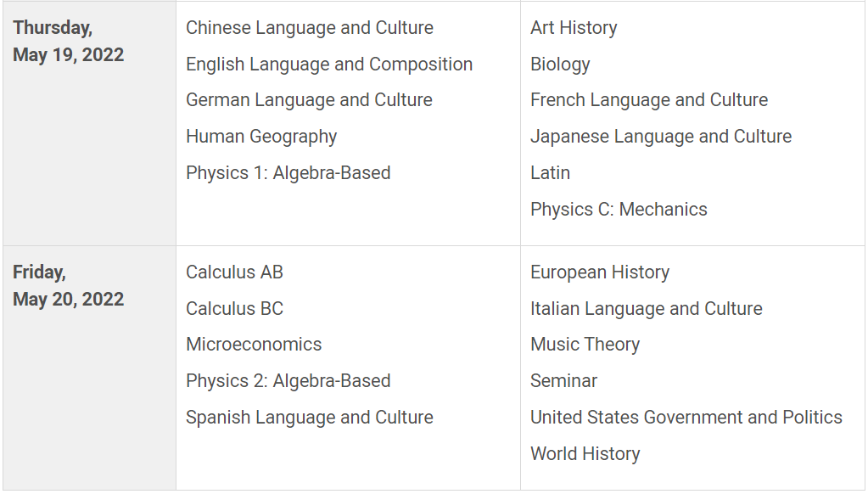Click Chinese Language and Culture entry
Screen dimensions: 868x494
tap(310, 28)
